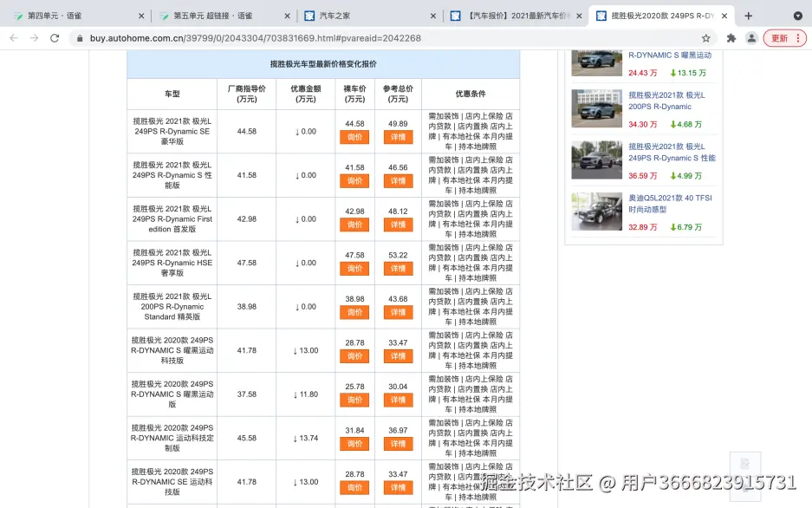Click the 优惠条件 column header

point(471,94)
